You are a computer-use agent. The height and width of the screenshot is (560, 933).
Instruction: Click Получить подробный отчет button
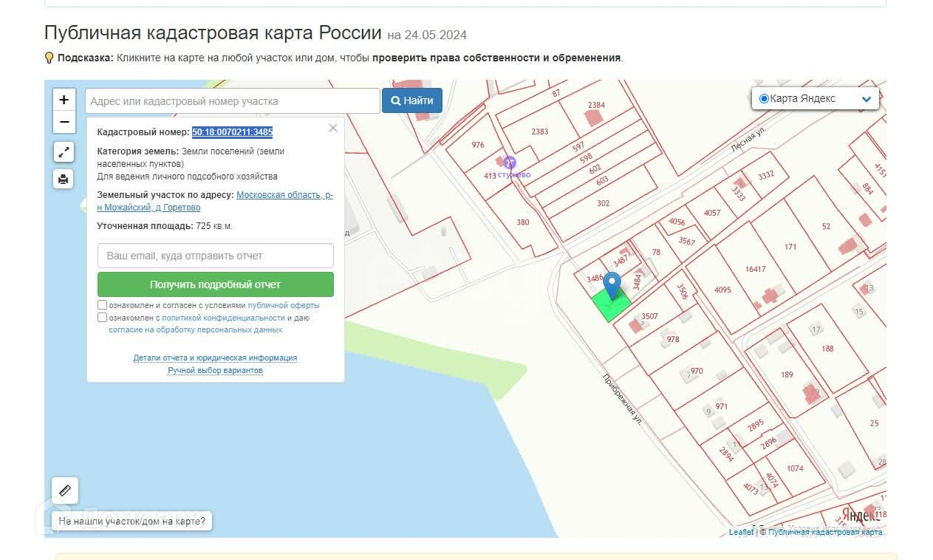pos(216,284)
